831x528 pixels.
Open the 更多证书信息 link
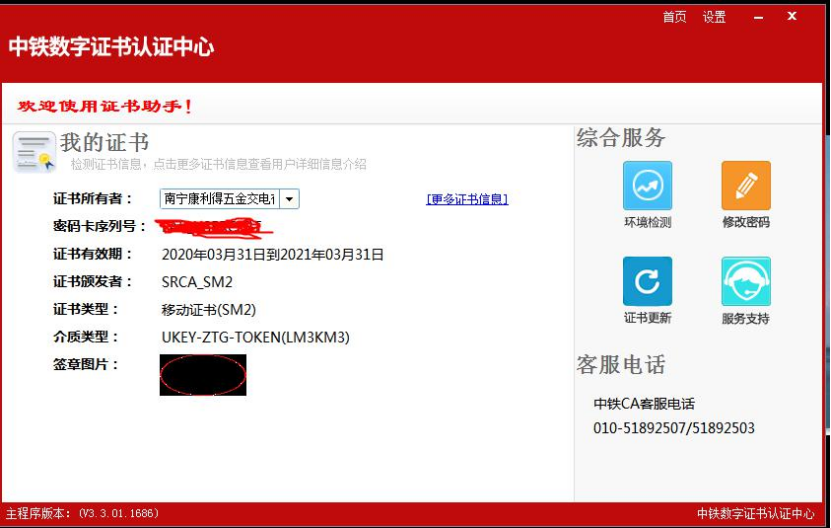(467, 199)
